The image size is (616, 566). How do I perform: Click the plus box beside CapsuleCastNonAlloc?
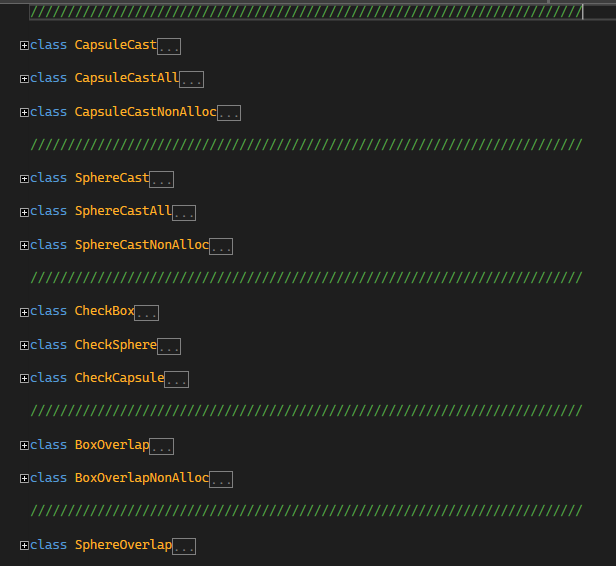point(24,112)
